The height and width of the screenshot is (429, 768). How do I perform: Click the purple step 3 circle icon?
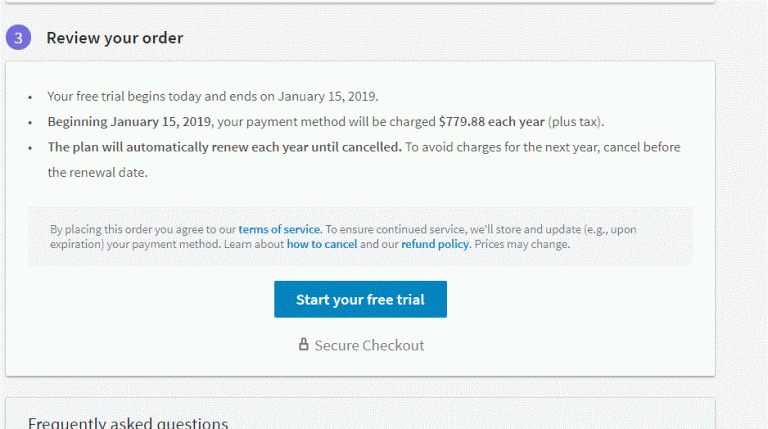pyautogui.click(x=19, y=38)
